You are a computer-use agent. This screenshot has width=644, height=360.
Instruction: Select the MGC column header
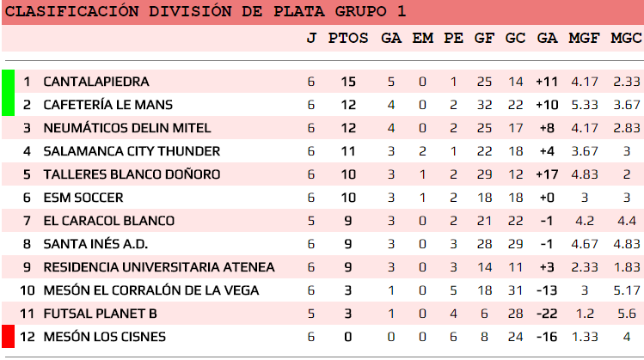(x=625, y=38)
